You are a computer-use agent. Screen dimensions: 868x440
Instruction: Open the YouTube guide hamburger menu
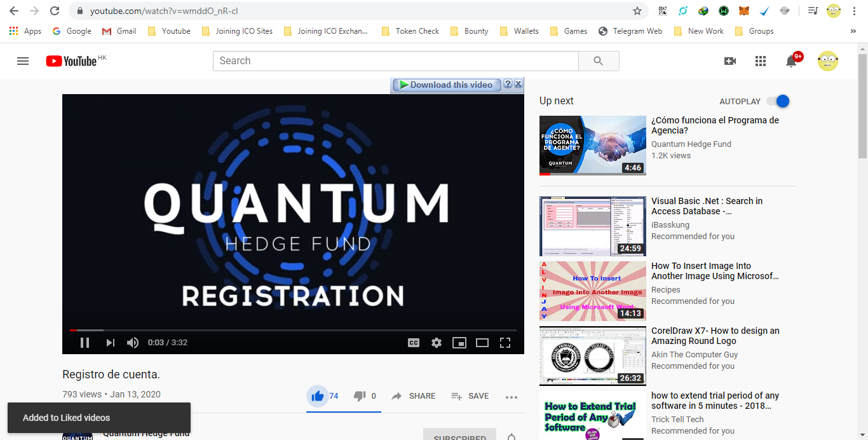(23, 61)
